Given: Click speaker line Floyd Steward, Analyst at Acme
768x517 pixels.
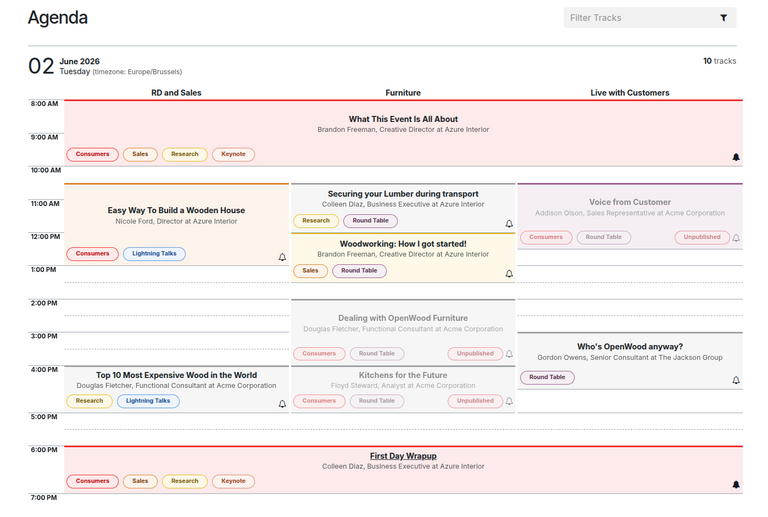Looking at the screenshot, I should coord(403,386).
